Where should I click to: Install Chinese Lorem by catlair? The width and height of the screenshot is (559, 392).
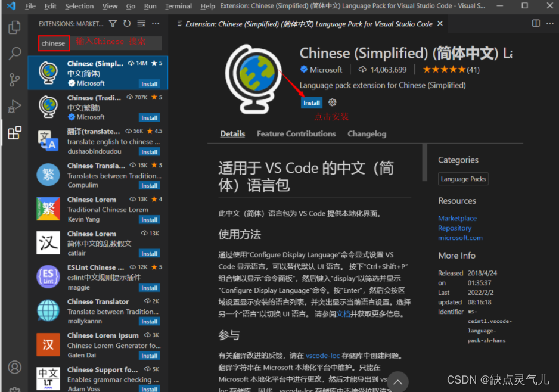tap(149, 254)
